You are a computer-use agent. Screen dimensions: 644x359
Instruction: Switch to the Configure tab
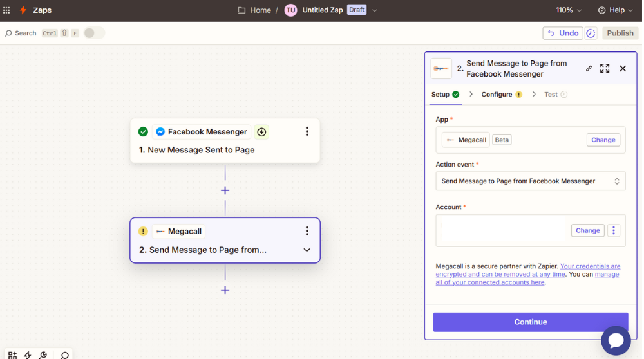tap(497, 95)
